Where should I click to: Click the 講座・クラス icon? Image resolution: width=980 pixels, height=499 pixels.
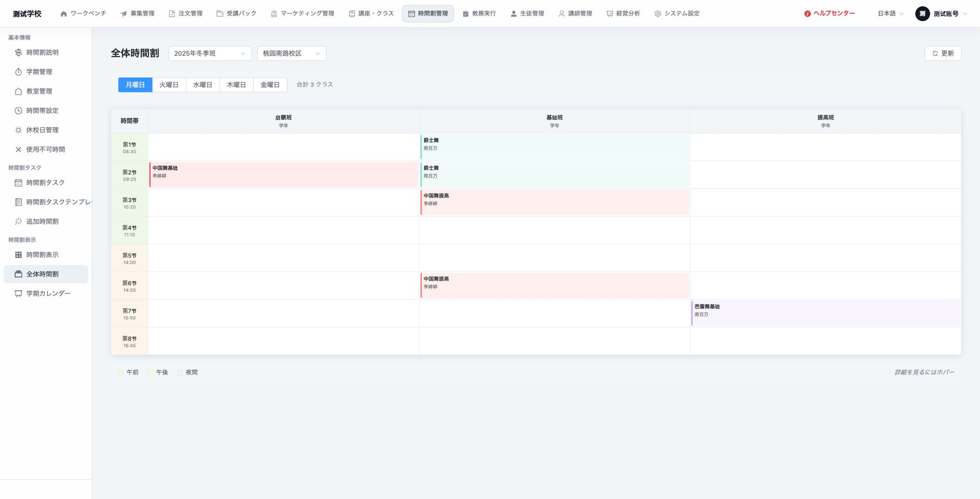[x=352, y=13]
